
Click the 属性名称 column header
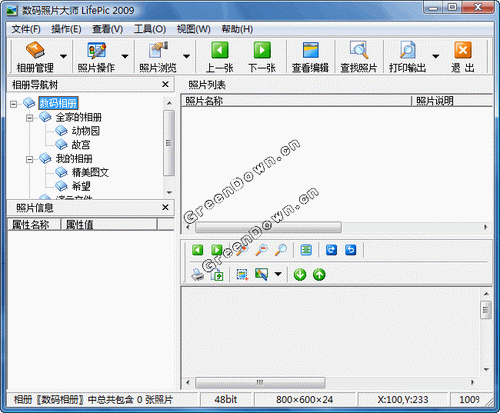tap(34, 224)
